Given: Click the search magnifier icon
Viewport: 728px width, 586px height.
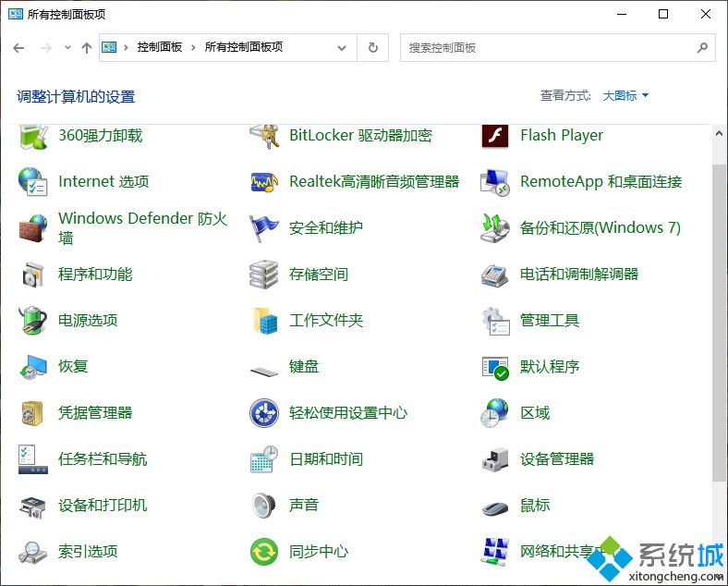Looking at the screenshot, I should click(702, 47).
